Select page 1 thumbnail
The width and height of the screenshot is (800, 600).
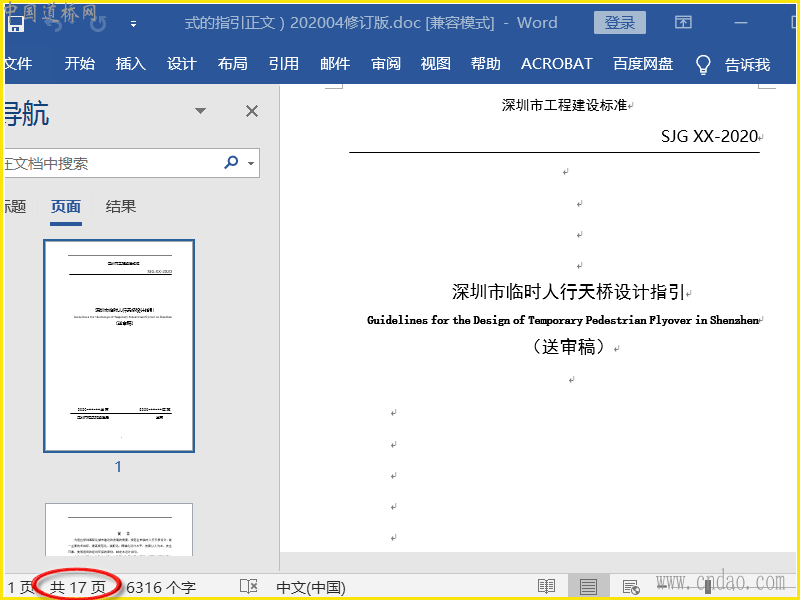click(x=119, y=346)
